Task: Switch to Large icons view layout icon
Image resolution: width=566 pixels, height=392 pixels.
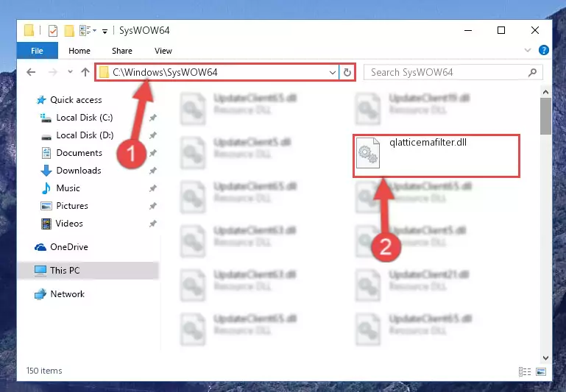Action: [x=541, y=371]
